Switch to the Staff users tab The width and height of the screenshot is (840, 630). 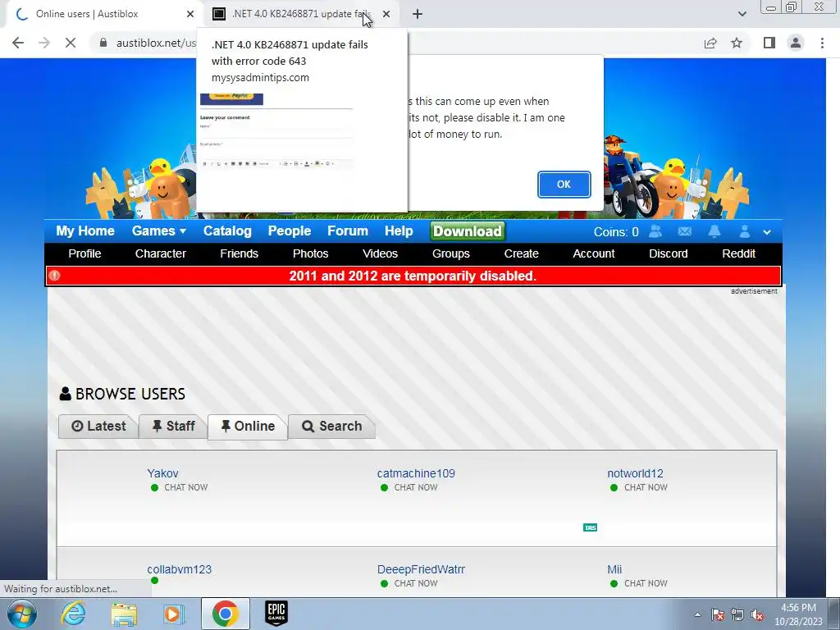173,427
